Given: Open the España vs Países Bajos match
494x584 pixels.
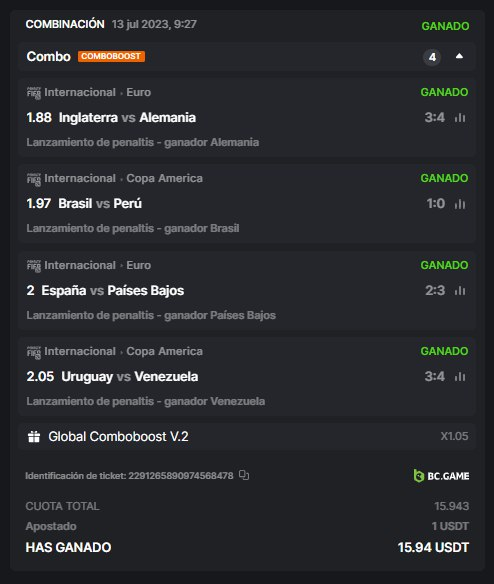Looking at the screenshot, I should point(113,291).
